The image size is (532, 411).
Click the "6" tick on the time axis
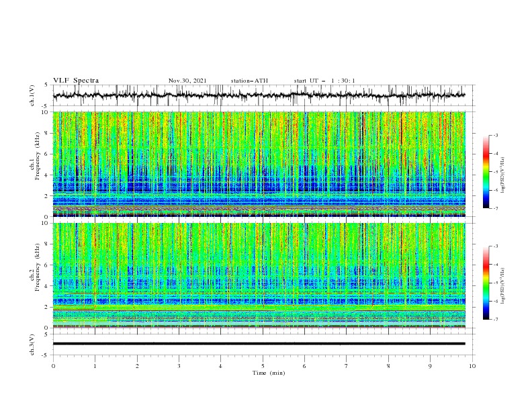(304, 366)
